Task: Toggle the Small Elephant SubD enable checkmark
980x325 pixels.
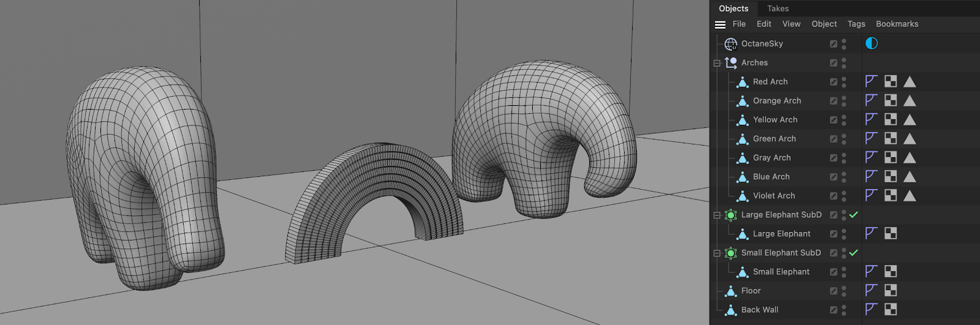Action: tap(854, 253)
